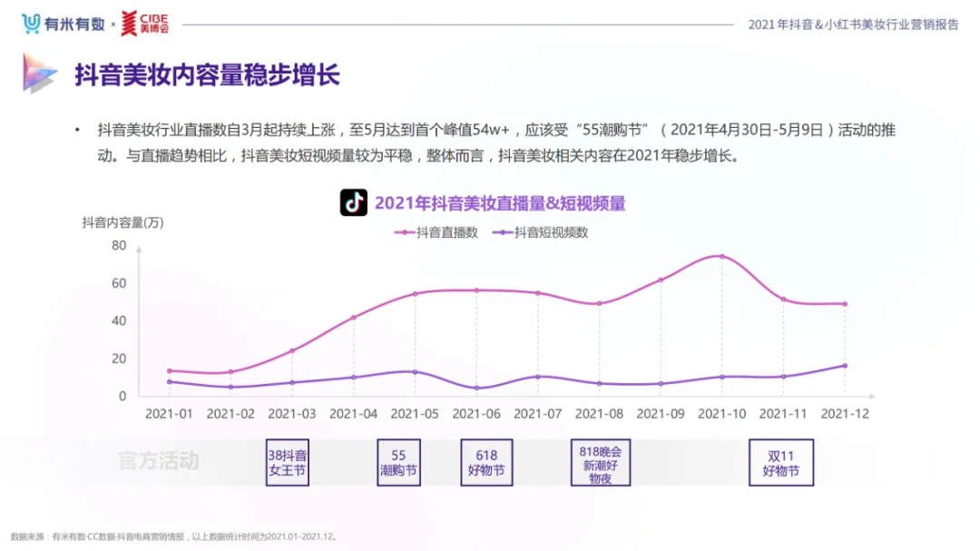The height and width of the screenshot is (551, 980).
Task: Click the 2021-11 x-axis label
Action: pos(783,414)
